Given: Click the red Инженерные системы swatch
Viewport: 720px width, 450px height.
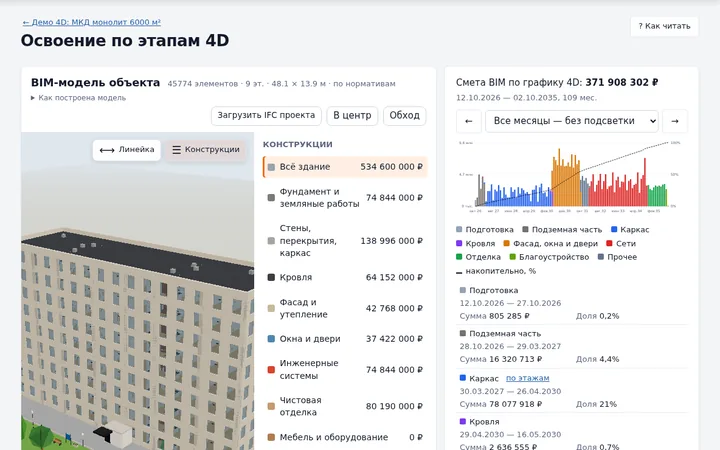Looking at the screenshot, I should (271, 370).
